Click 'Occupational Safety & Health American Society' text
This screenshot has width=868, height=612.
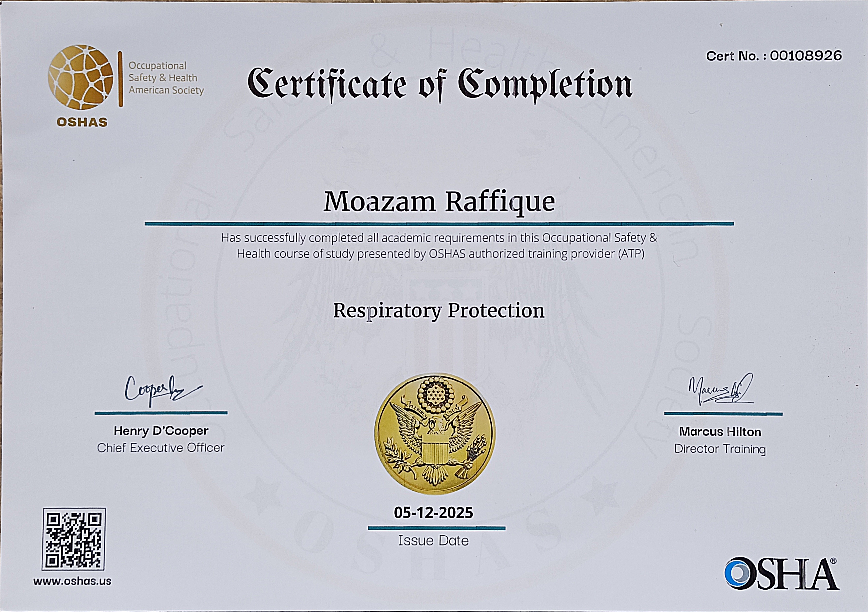(166, 78)
